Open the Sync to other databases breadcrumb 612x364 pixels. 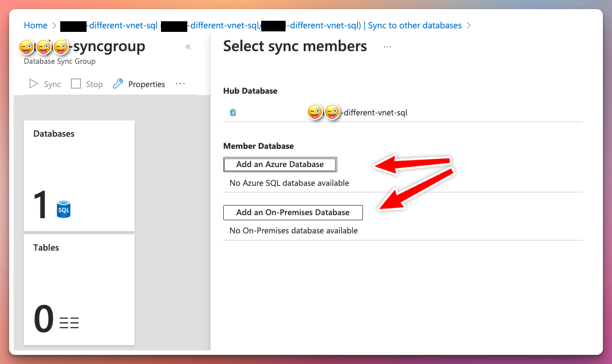point(415,25)
